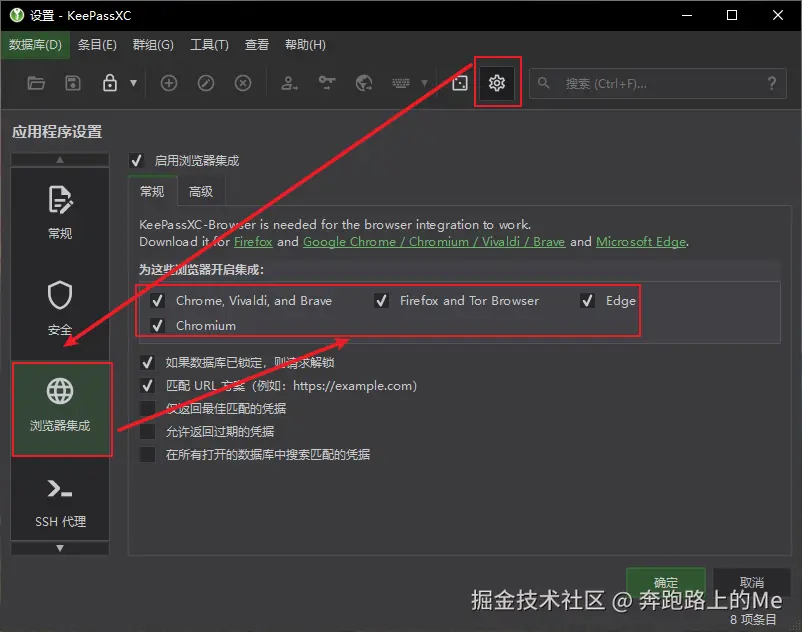Viewport: 802px width, 632px height.
Task: Toggle the Chromium checkbox
Action: click(158, 326)
